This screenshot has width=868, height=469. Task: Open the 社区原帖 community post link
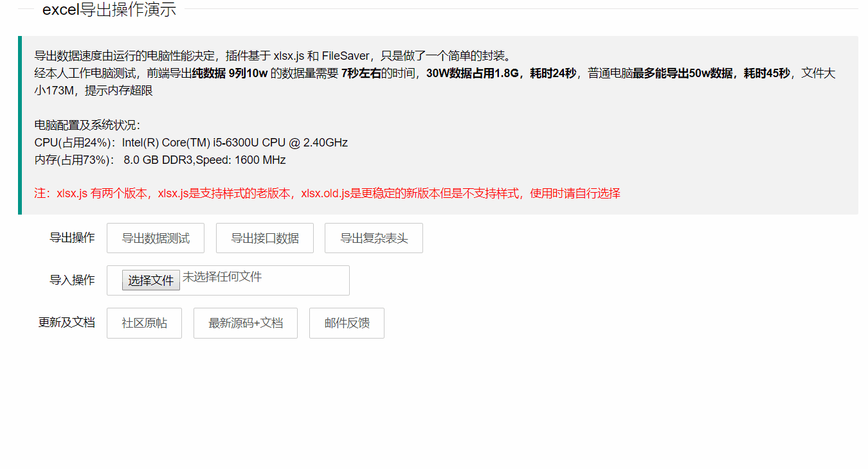pos(144,323)
